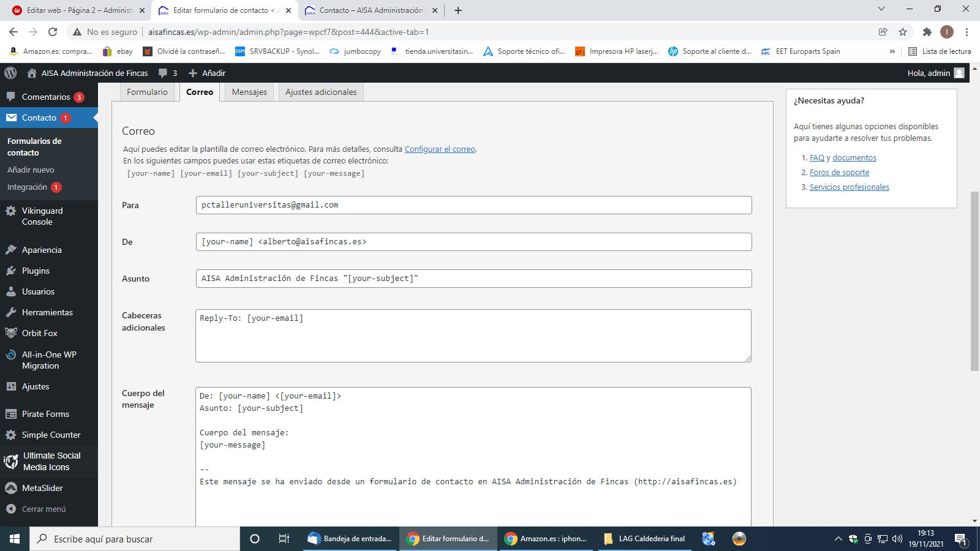
Task: Open Servicios profesionales link
Action: click(x=850, y=187)
